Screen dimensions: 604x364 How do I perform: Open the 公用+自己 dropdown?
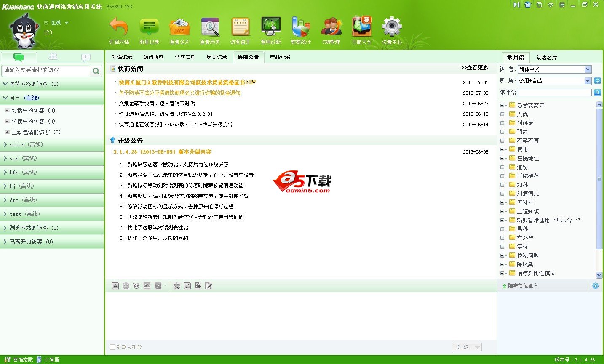pos(554,80)
